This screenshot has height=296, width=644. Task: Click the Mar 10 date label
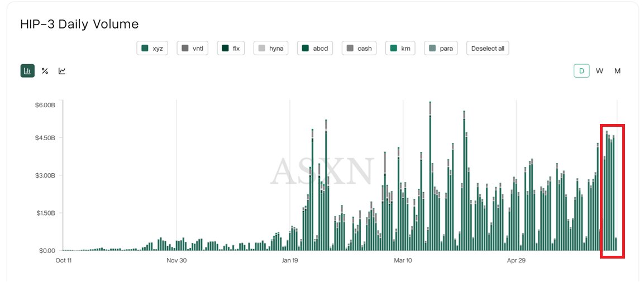point(403,260)
